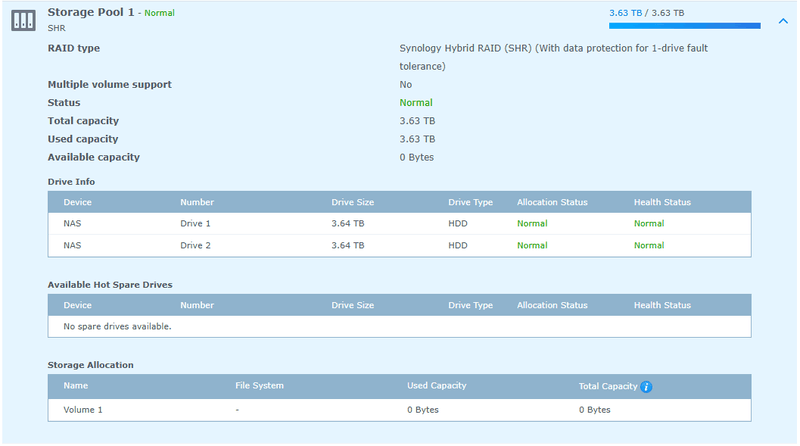The image size is (800, 446).
Task: Click NAS device cell in Drive 2 row
Action: coord(72,245)
